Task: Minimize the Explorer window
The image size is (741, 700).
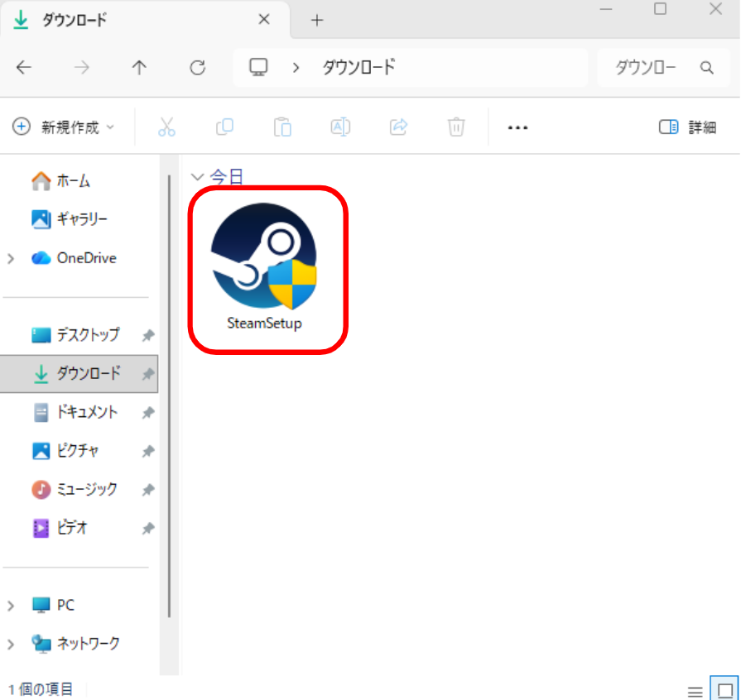Action: point(606,9)
